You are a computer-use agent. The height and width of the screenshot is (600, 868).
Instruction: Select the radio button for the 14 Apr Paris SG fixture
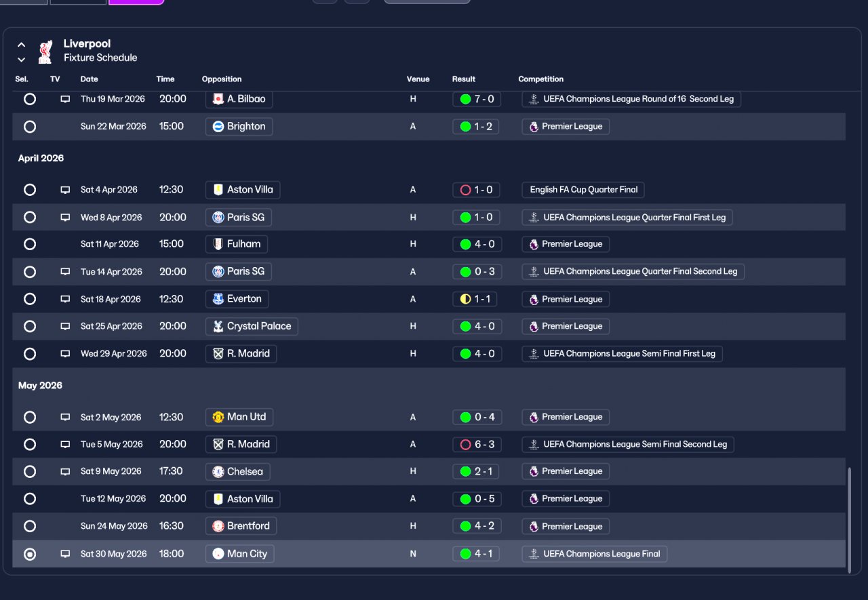click(x=30, y=272)
